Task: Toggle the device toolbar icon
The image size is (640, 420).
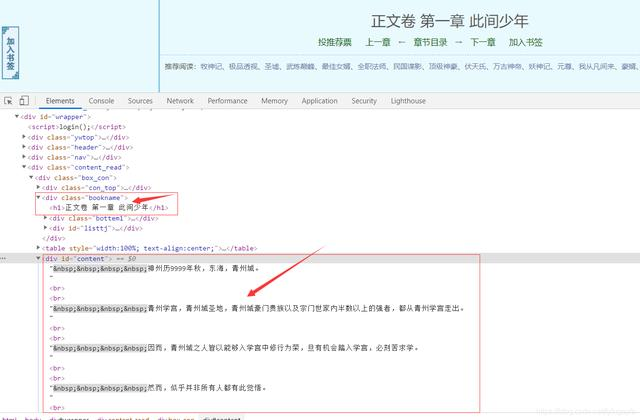Action: click(x=24, y=100)
